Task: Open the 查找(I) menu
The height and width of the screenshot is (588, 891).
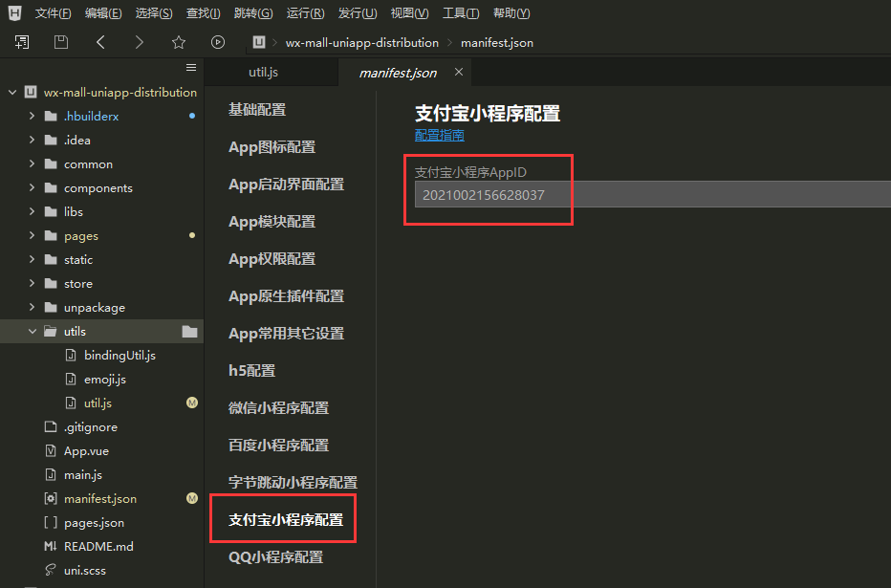Action: click(x=203, y=12)
